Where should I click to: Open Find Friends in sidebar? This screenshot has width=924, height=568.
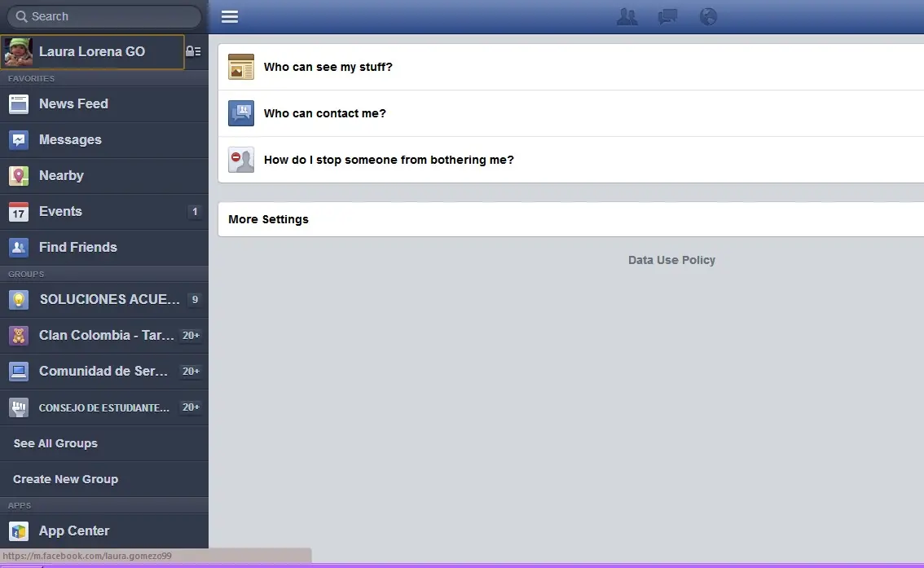104,248
